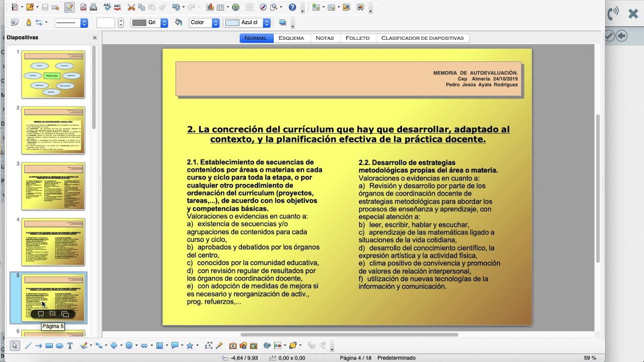Adjust line width stepper arrows
The image size is (644, 362).
point(121,23)
